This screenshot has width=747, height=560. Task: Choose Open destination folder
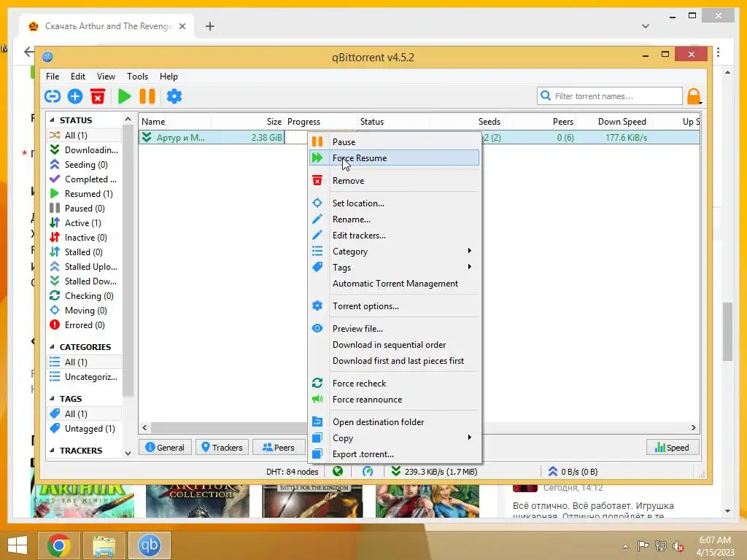395,422
